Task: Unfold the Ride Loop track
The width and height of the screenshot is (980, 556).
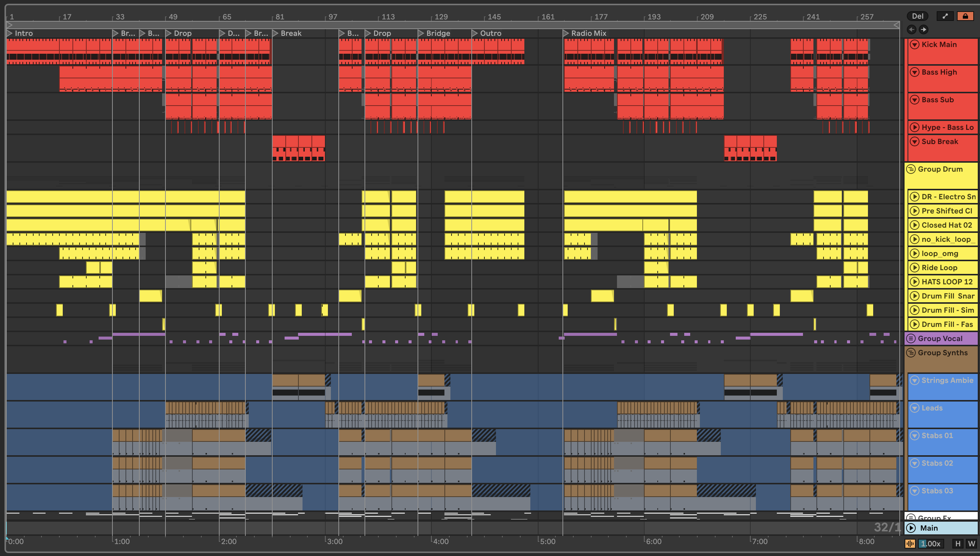Action: click(x=914, y=268)
